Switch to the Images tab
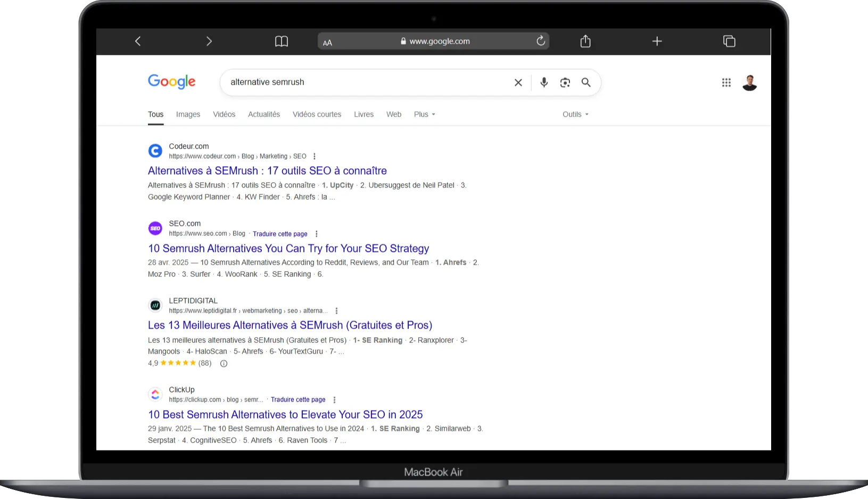Viewport: 868px width, 499px height. (188, 114)
